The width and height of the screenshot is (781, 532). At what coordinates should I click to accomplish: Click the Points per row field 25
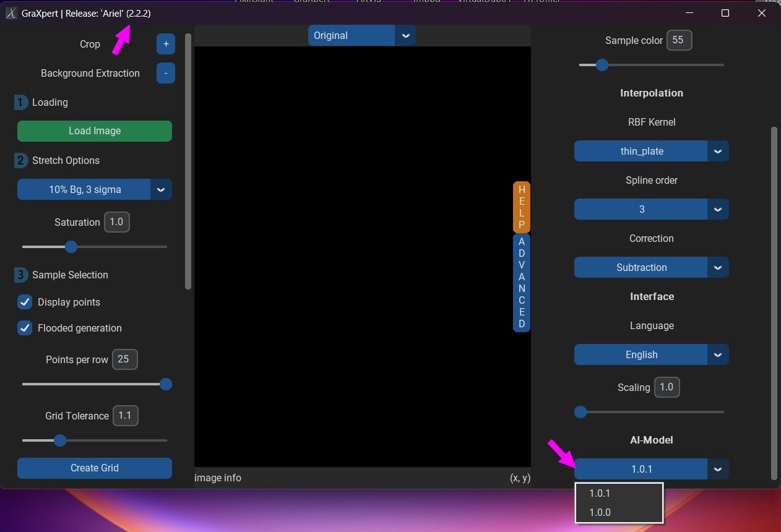click(x=125, y=359)
